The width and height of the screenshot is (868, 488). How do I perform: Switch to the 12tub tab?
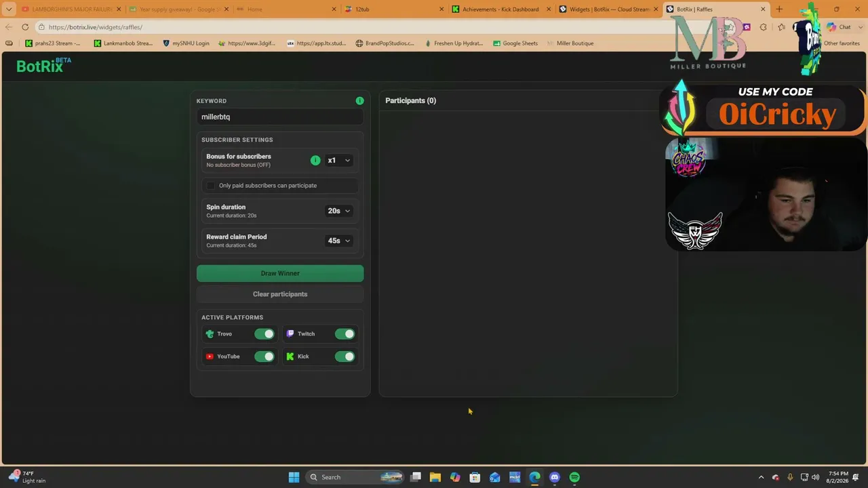point(393,9)
